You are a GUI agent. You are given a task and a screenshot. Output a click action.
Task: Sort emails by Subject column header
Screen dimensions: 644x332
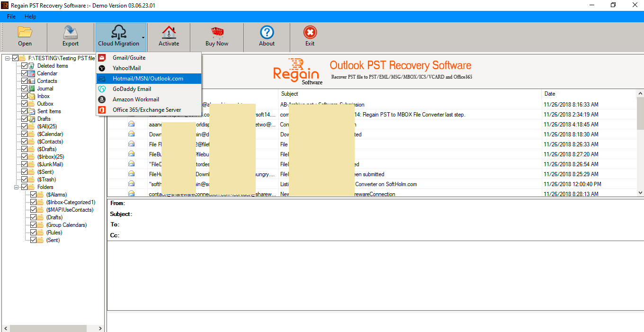tap(410, 94)
